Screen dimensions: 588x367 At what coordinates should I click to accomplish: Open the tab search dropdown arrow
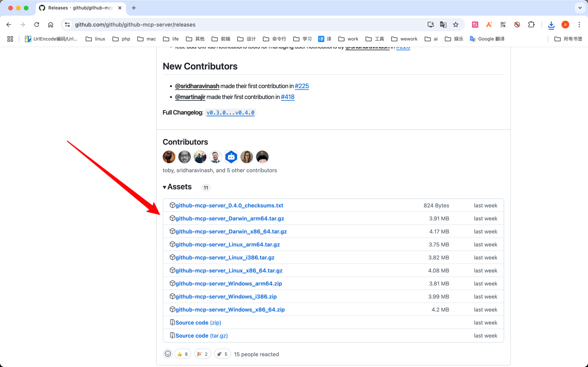click(x=580, y=8)
